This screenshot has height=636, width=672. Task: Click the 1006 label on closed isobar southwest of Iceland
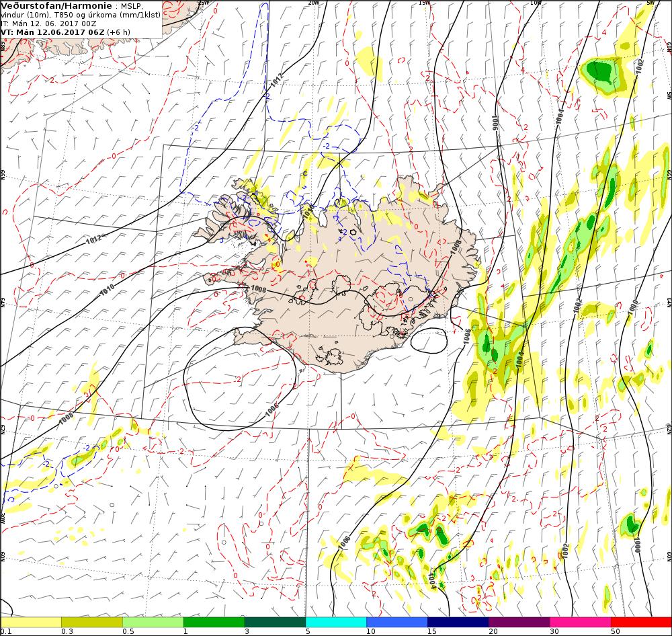[272, 409]
